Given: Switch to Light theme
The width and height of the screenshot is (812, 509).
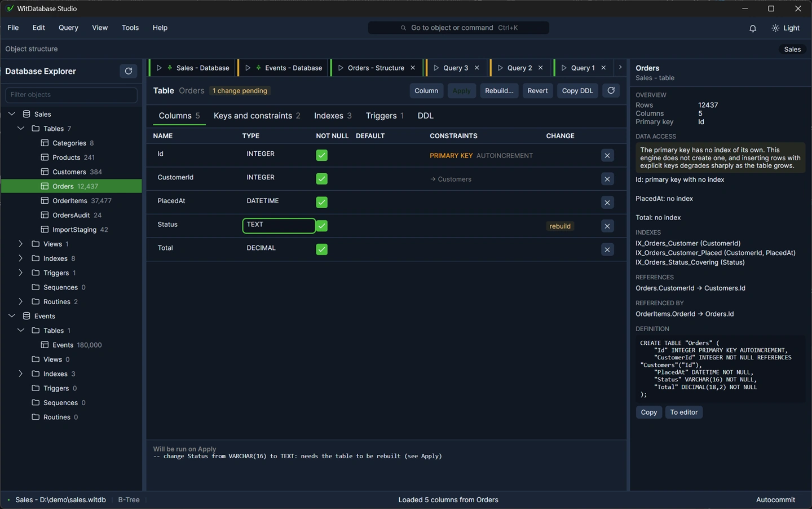Looking at the screenshot, I should click(x=785, y=28).
